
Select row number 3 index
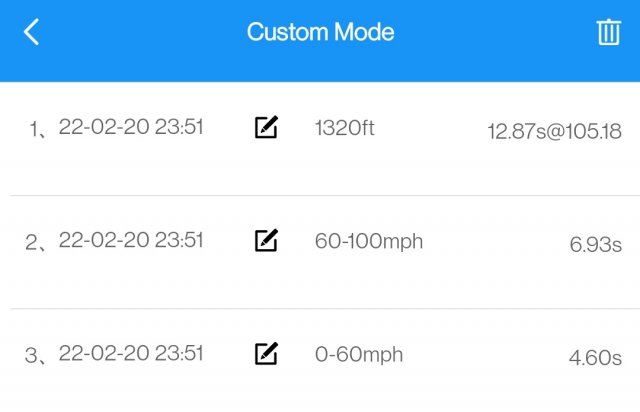(x=36, y=356)
